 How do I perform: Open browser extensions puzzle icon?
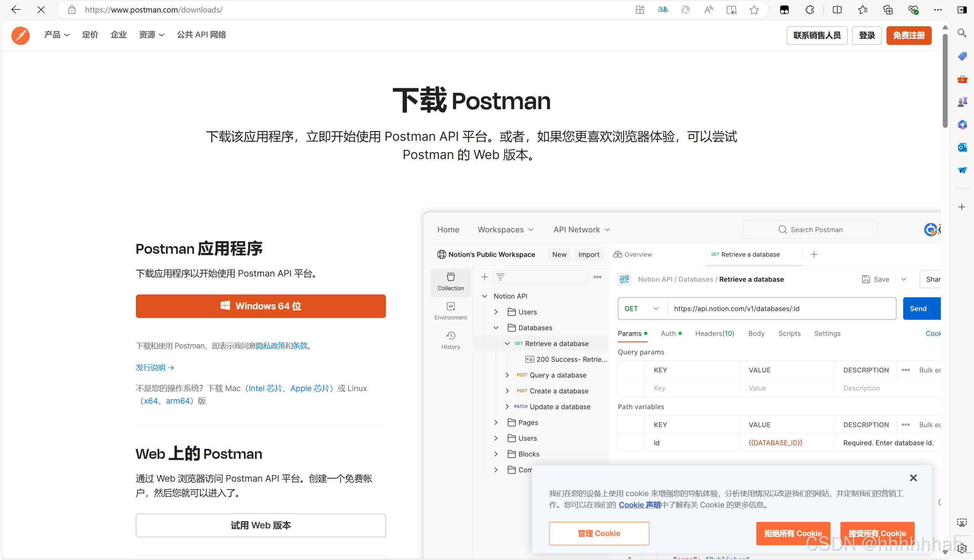tap(809, 10)
